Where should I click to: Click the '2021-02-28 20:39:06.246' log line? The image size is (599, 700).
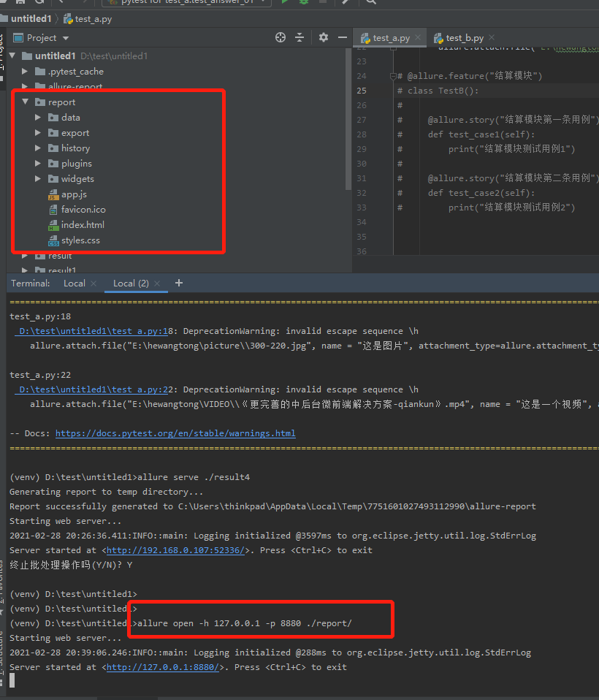(270, 653)
